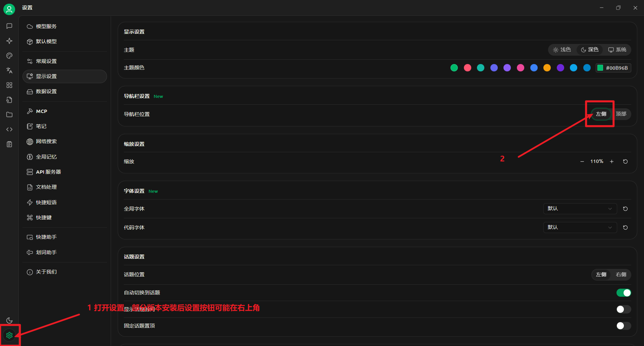
Task: Pick the orange theme color swatch
Action: [547, 68]
